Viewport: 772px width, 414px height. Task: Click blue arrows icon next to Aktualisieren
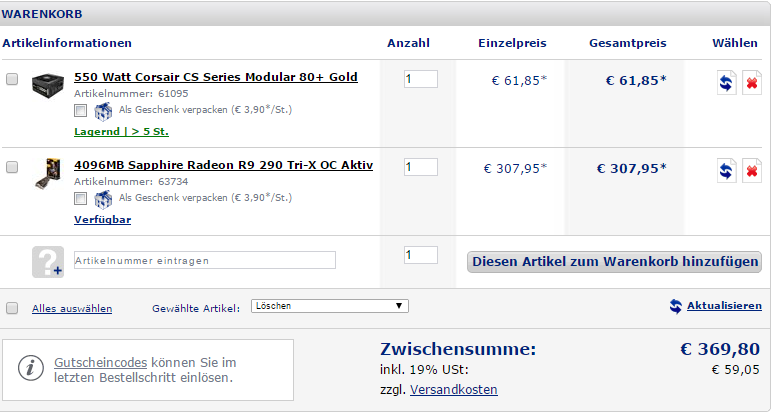[676, 306]
